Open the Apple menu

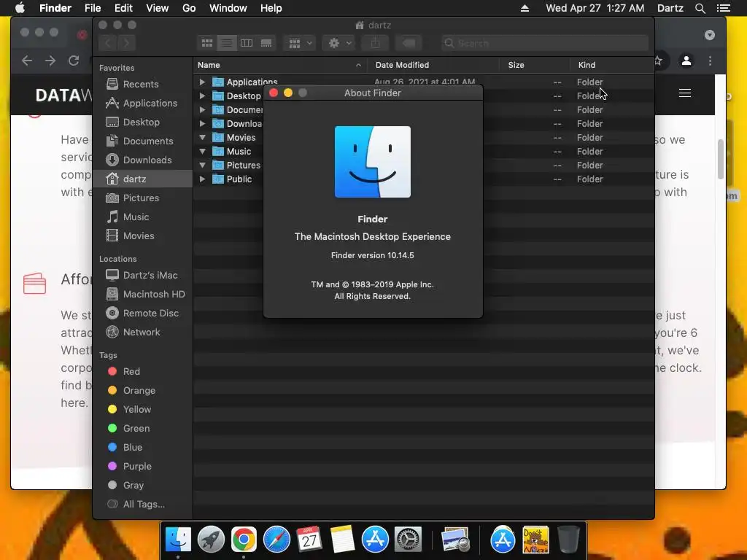(x=20, y=8)
